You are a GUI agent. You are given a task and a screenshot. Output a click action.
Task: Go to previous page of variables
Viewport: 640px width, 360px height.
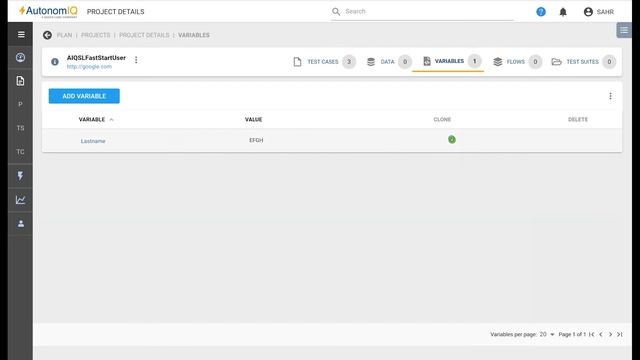coord(601,334)
